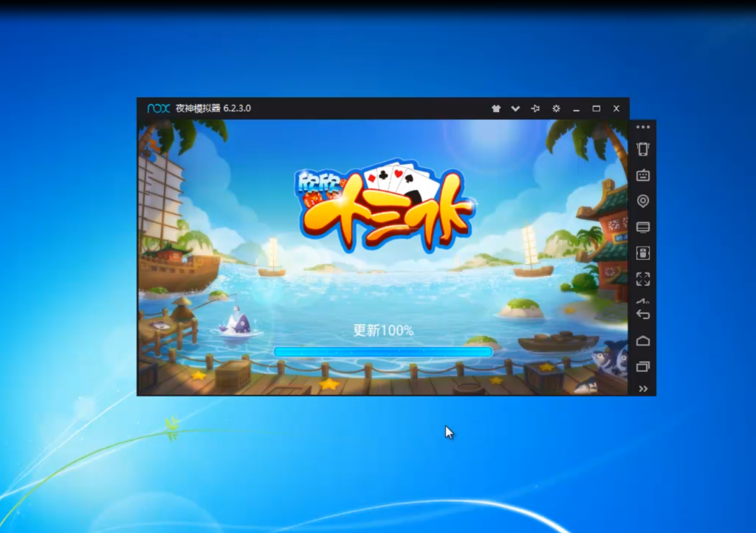Click the Nox logo in title bar

tap(158, 109)
